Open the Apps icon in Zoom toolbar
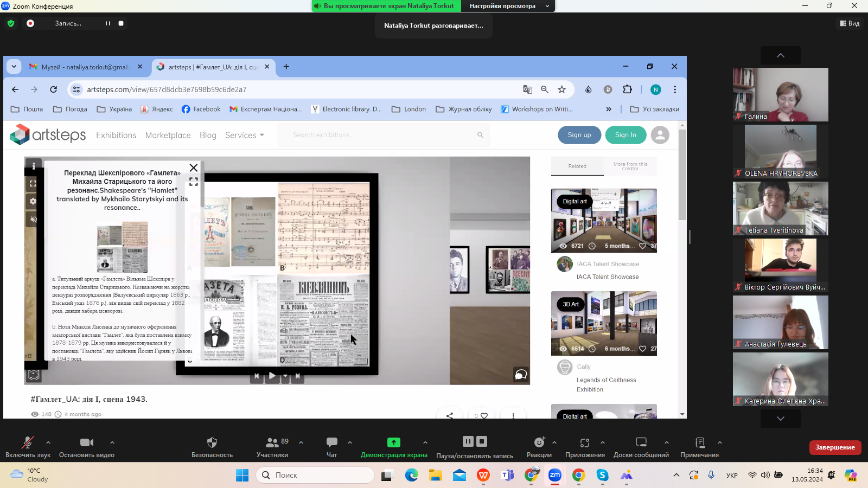 pos(584,442)
